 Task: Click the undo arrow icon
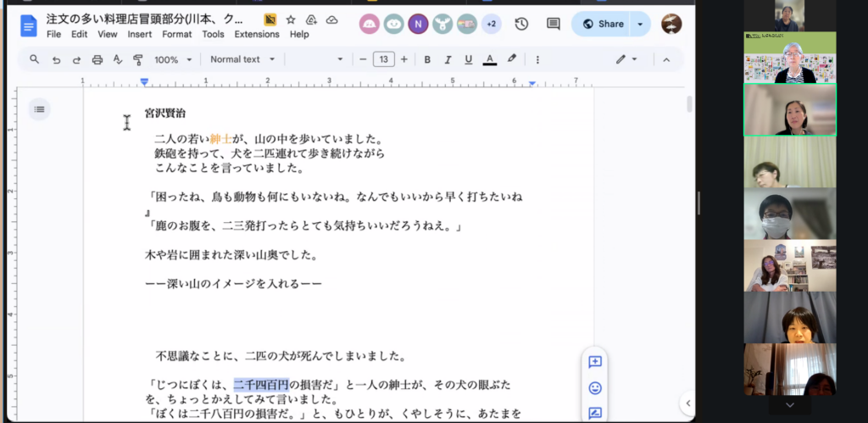pyautogui.click(x=56, y=59)
